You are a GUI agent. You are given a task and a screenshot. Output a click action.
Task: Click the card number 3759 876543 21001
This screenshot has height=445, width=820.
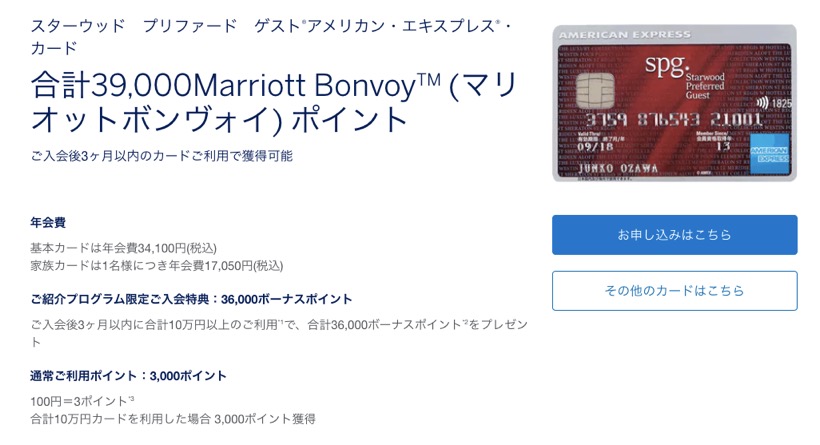673,120
